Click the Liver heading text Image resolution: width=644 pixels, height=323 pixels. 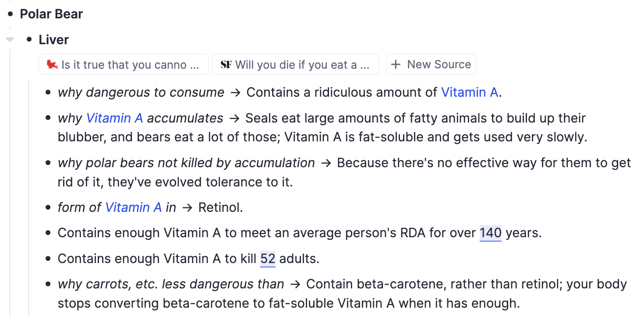pos(53,40)
